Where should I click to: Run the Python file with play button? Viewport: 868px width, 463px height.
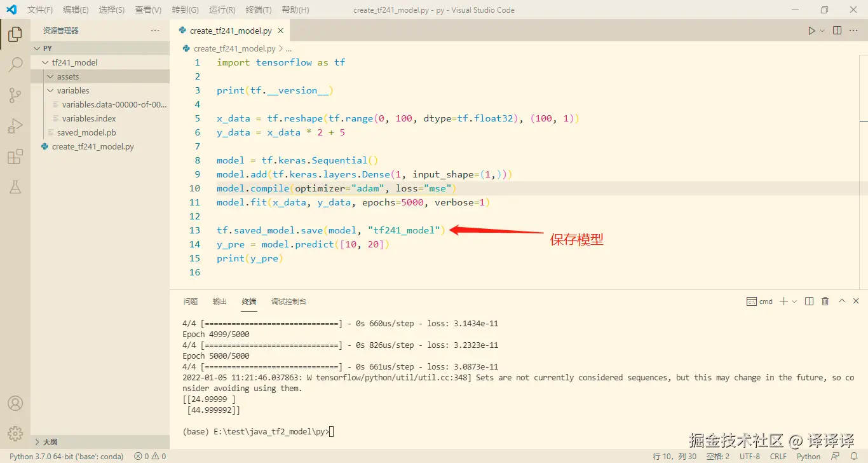[x=811, y=31]
